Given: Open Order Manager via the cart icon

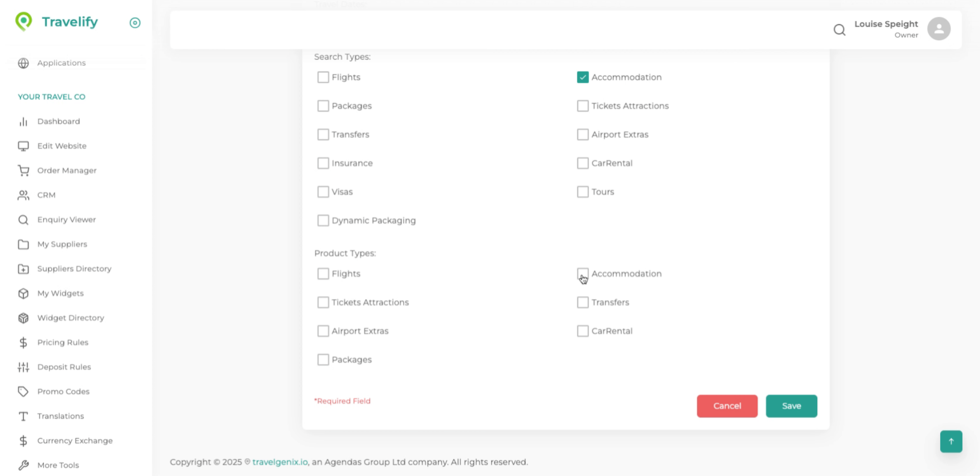Looking at the screenshot, I should pos(23,170).
